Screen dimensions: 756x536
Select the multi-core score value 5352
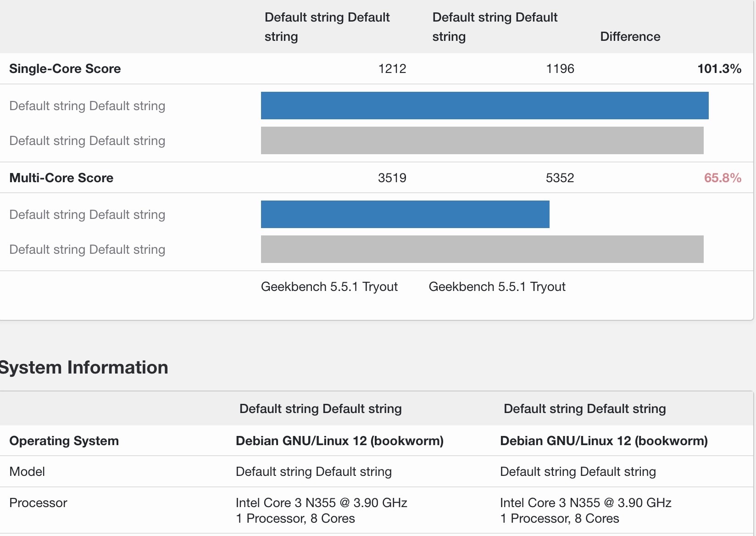pos(560,178)
